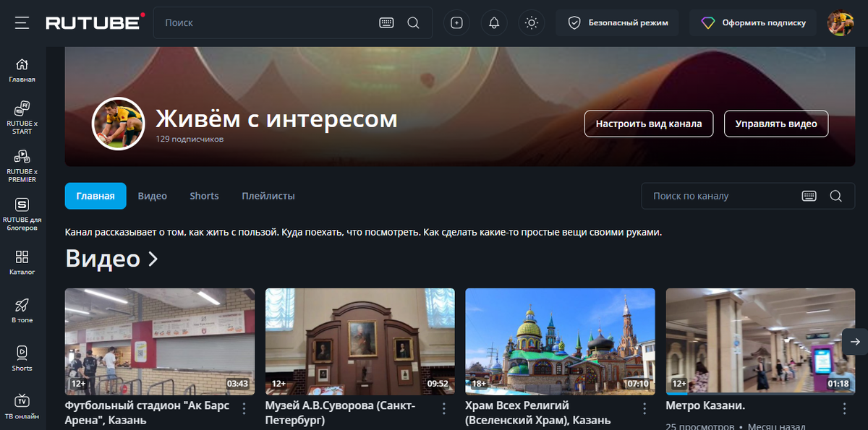This screenshot has width=868, height=430.
Task: Open keyboard icon in channel search
Action: click(809, 196)
